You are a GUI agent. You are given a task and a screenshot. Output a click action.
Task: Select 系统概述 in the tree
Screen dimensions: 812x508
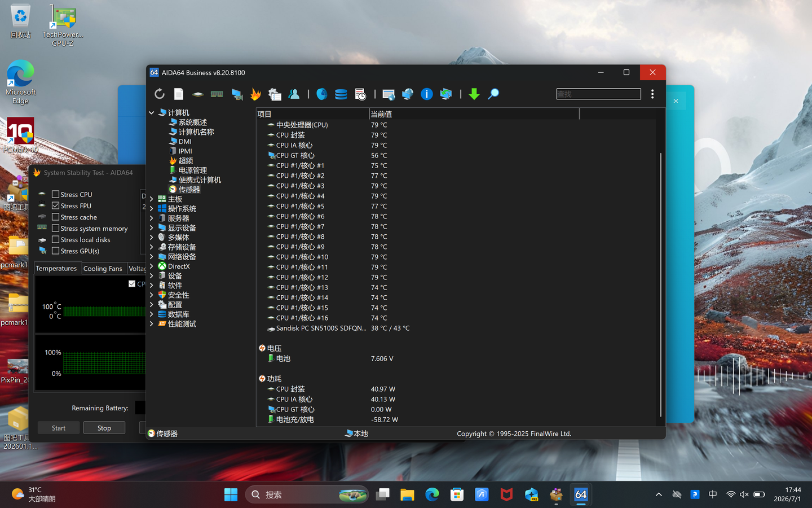click(193, 122)
